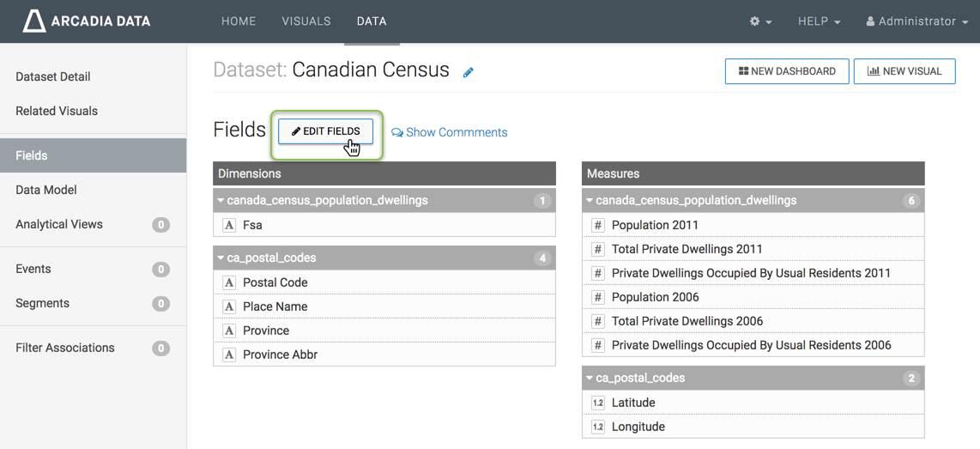Click the Dimensions ca_postal_codes count badge 4
The width and height of the screenshot is (980, 449).
542,258
